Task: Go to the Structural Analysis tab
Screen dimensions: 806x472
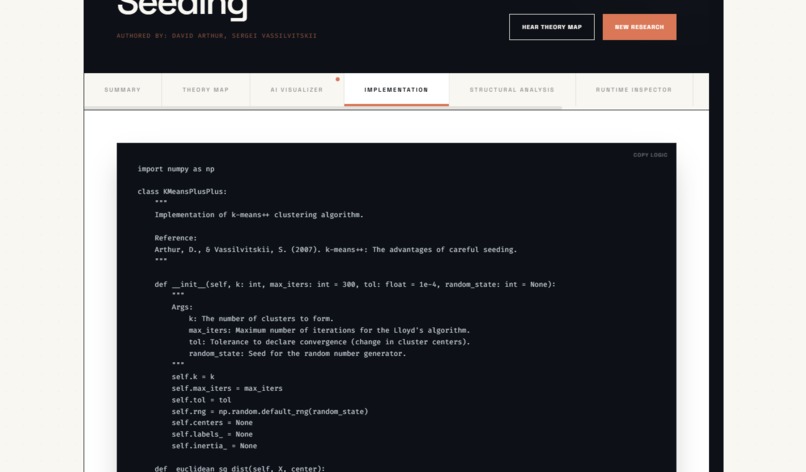Action: pos(512,90)
